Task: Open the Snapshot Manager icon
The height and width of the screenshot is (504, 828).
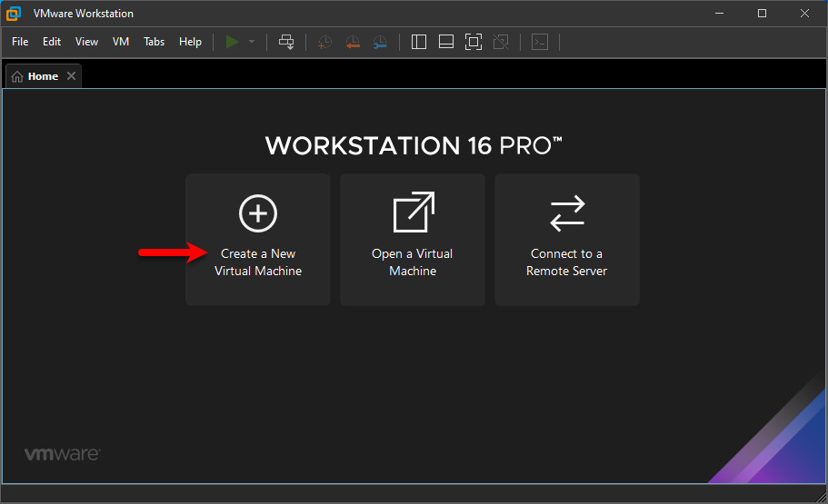Action: click(380, 42)
